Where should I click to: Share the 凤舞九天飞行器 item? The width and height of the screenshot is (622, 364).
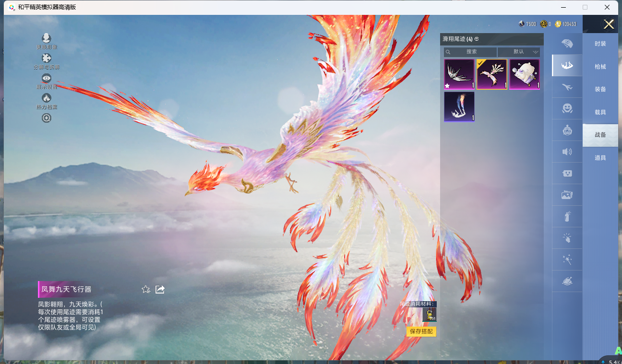(160, 289)
